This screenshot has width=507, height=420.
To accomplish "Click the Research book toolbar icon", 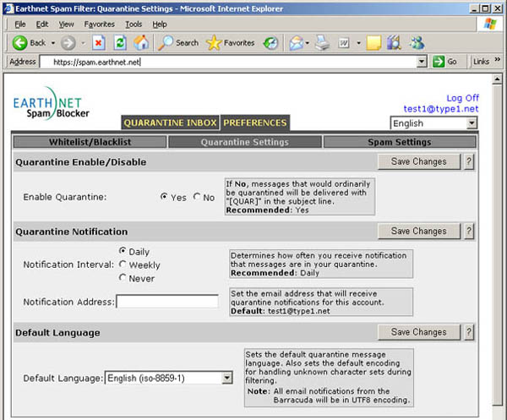I will coord(394,43).
